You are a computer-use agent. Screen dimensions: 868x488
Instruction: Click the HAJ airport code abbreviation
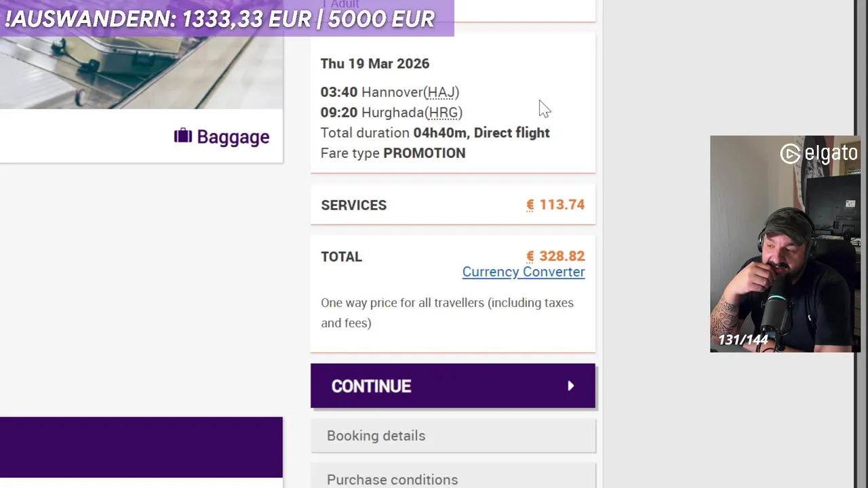(x=441, y=92)
